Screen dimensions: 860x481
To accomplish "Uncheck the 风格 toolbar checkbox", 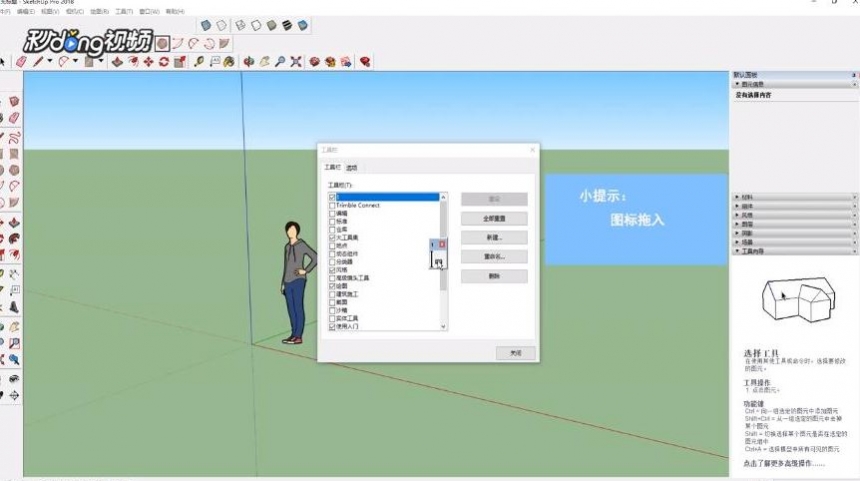I will click(x=332, y=270).
